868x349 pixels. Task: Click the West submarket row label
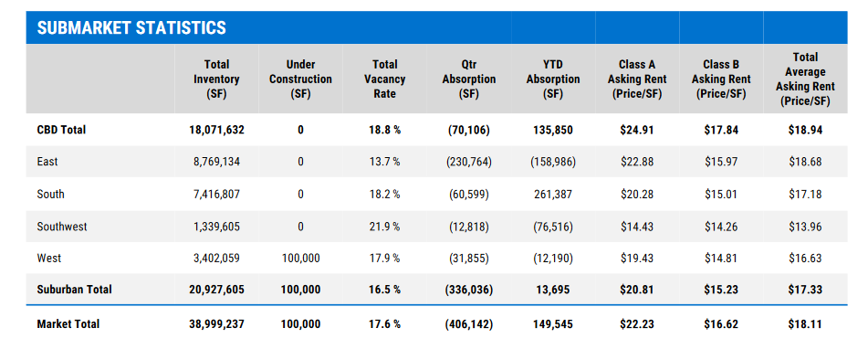[x=48, y=259]
